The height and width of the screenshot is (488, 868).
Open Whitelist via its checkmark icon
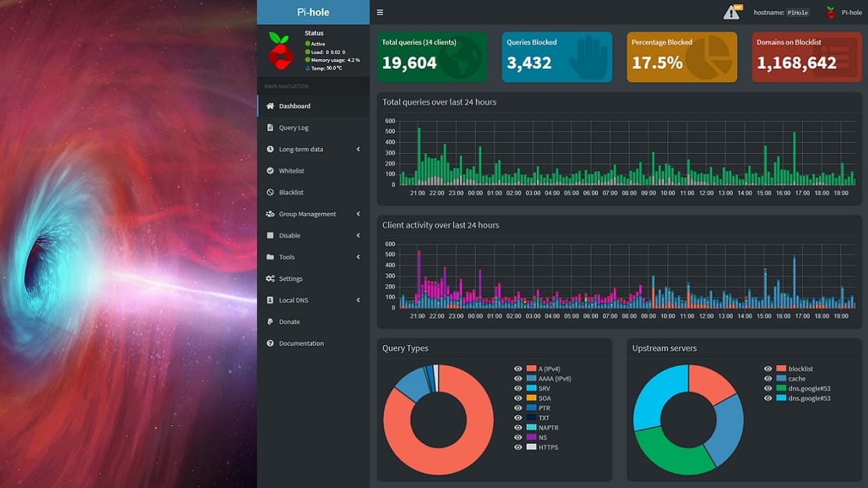click(x=270, y=171)
